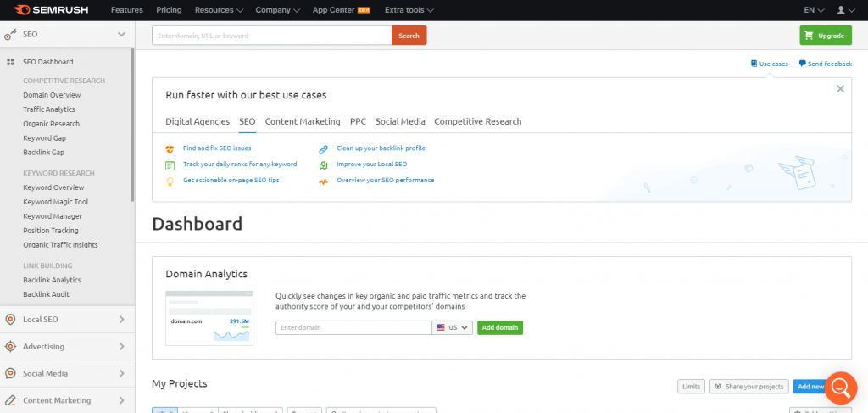The image size is (868, 413).
Task: Open the user account icon menu
Action: pos(845,10)
